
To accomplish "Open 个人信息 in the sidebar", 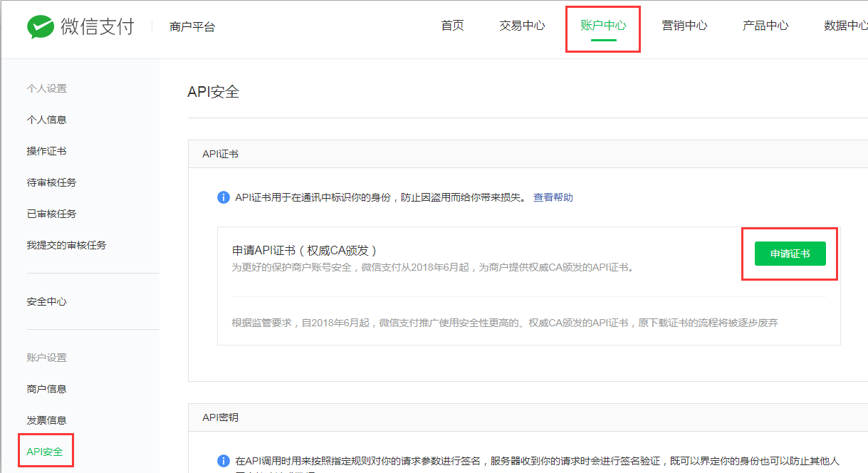I will tap(46, 120).
